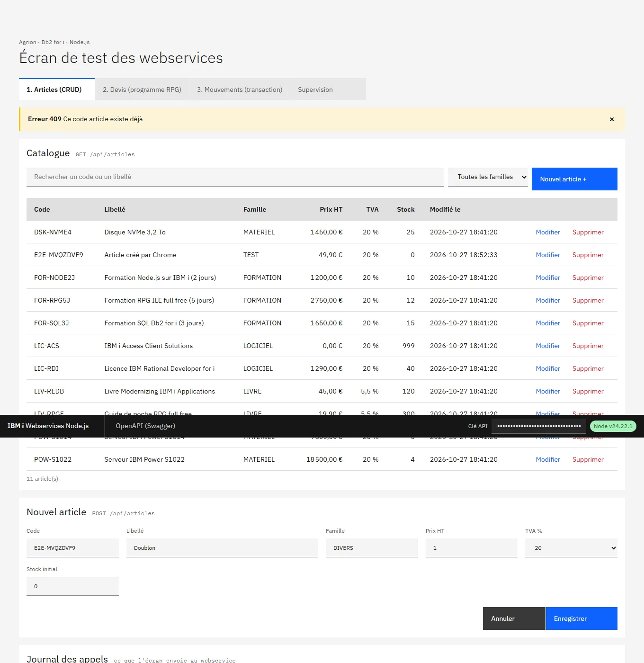Modify the LIC-RDI article

coord(548,368)
